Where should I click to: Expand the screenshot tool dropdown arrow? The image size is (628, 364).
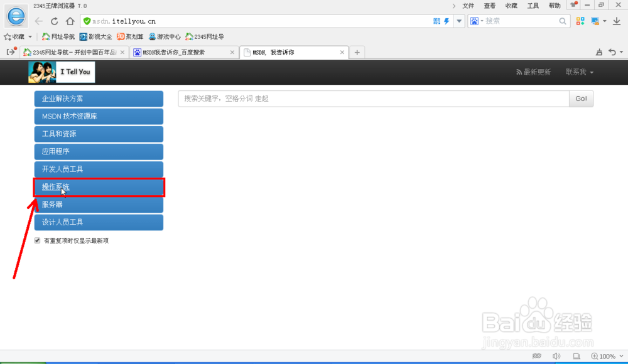coord(604,21)
